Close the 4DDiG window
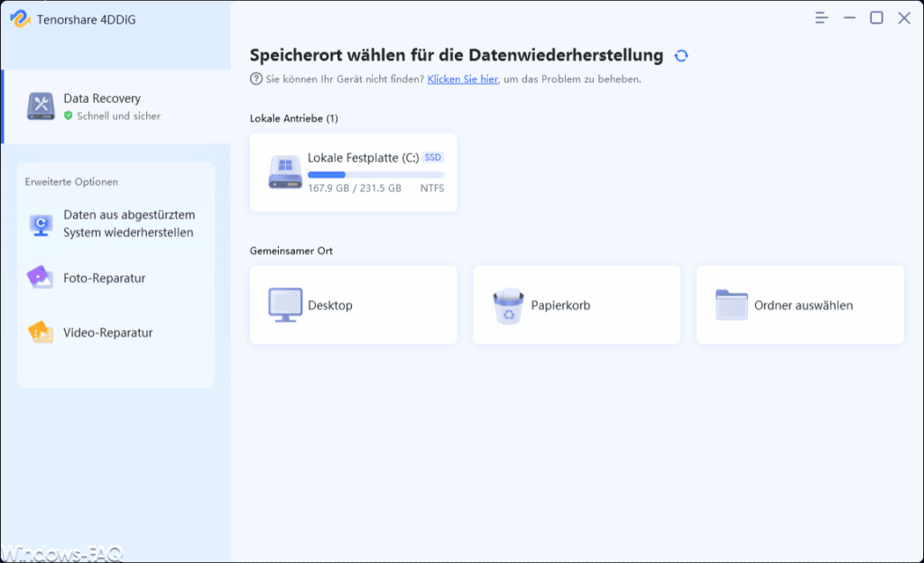 tap(904, 18)
